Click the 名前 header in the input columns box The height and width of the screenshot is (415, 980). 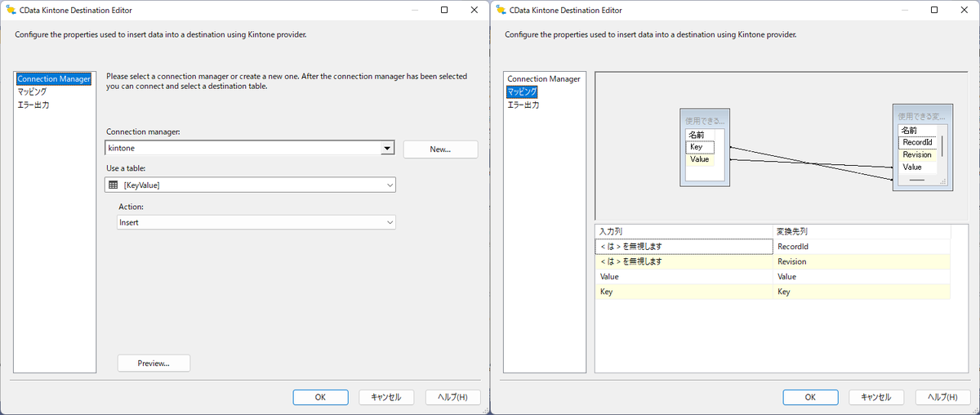(700, 135)
